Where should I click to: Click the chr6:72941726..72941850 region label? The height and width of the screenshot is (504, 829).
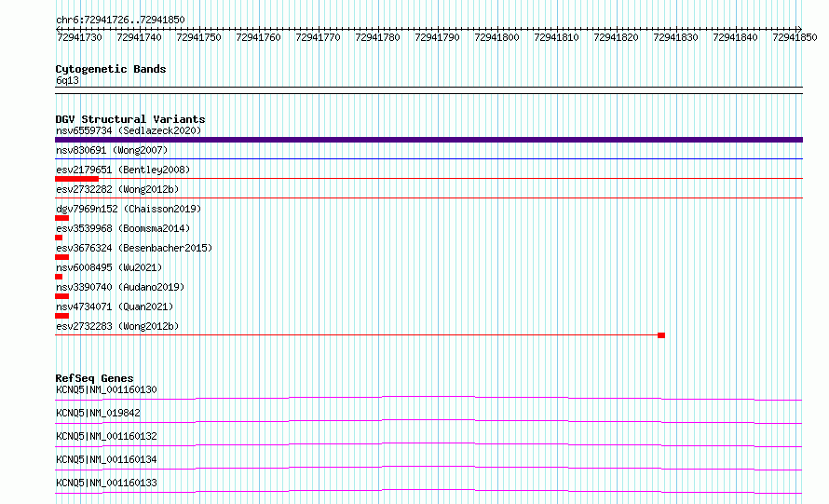pyautogui.click(x=120, y=20)
